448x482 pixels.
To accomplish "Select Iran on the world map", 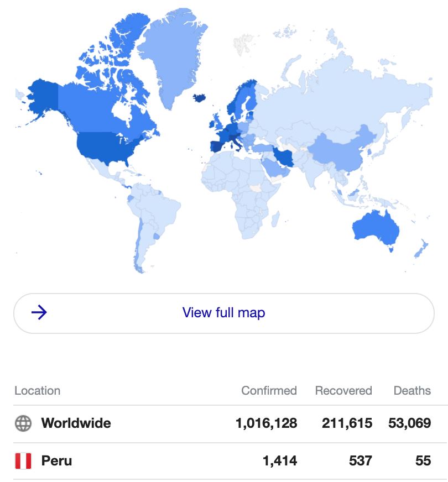I will (x=283, y=158).
